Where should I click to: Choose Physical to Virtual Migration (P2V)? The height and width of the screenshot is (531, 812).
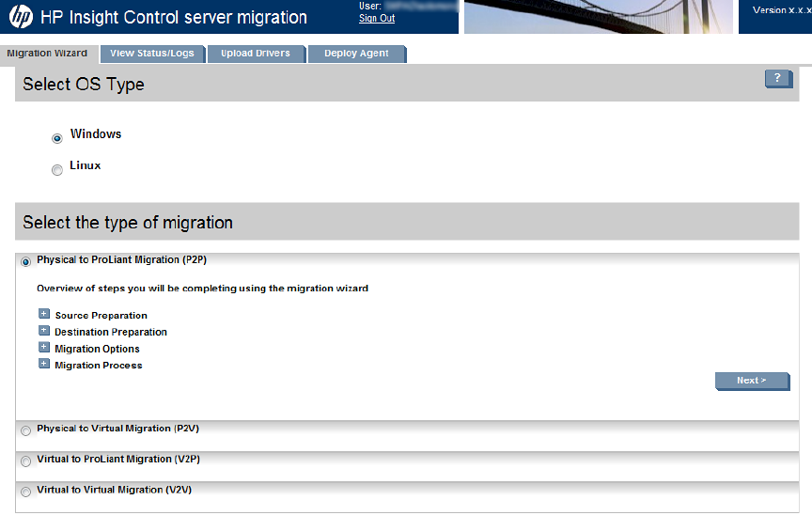(25, 430)
